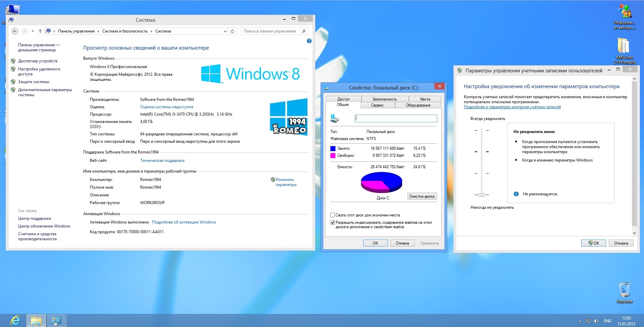Viewport: 644px width, 327px height.
Task: Click UAC window scrollbar down arrow
Action: tap(634, 233)
